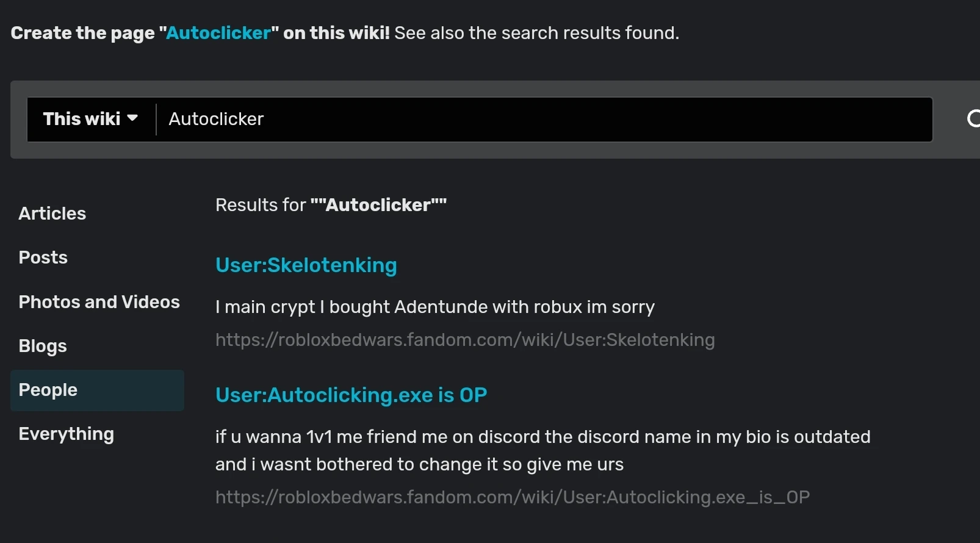Select the highlighted People filter
This screenshot has width=980, height=543.
click(48, 390)
